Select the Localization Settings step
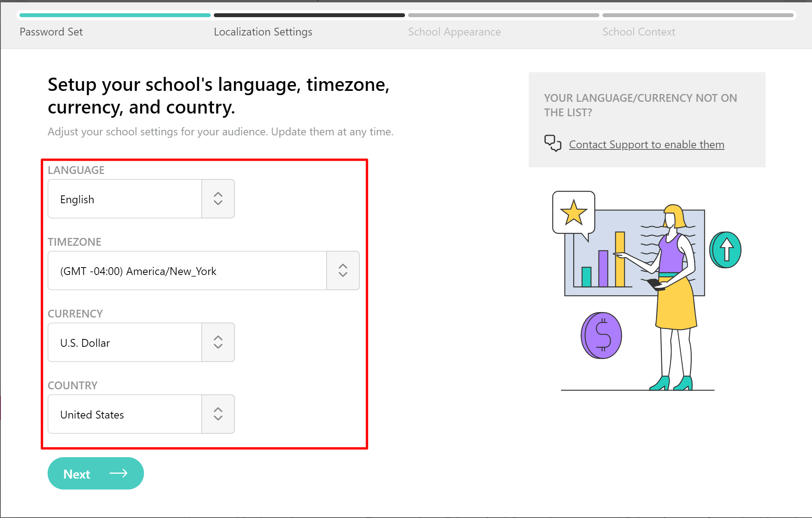Viewport: 812px width, 518px height. pyautogui.click(x=263, y=32)
